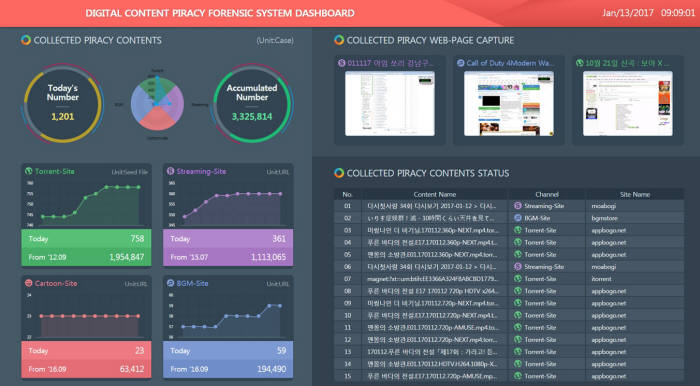Click the Accumulated Number circular gauge
700x386 pixels.
coord(252,104)
